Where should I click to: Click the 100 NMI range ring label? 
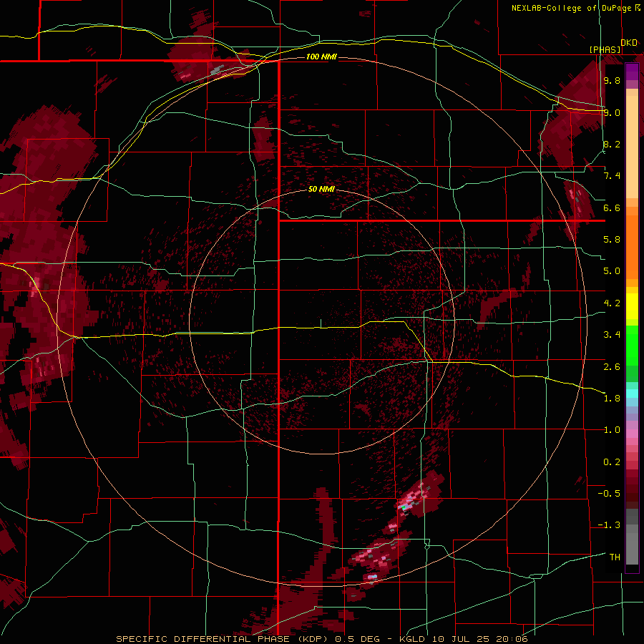point(321,57)
